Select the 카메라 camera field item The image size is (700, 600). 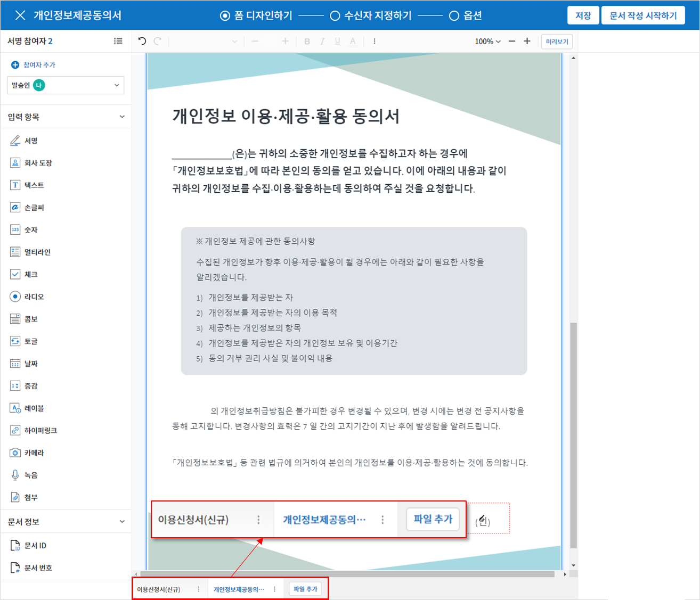click(27, 453)
